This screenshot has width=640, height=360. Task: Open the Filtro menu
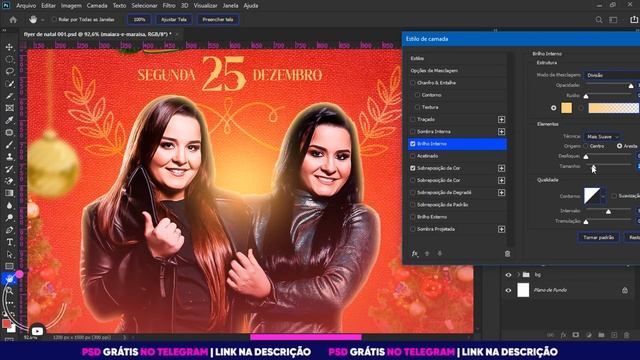[169, 6]
